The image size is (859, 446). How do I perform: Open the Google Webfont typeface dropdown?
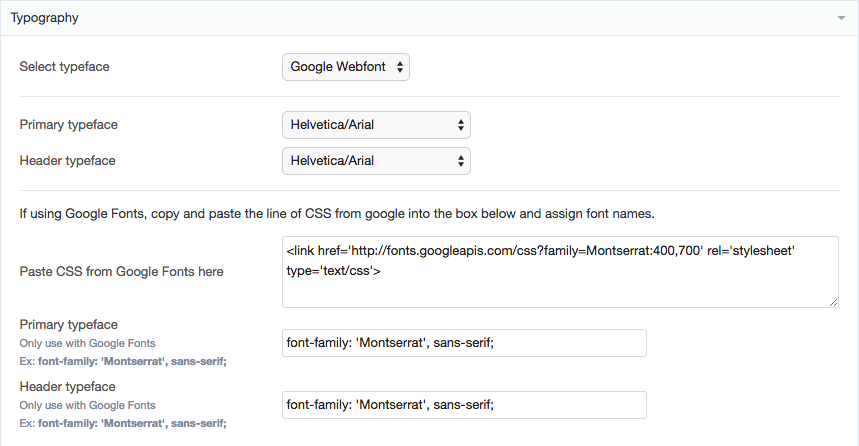346,67
